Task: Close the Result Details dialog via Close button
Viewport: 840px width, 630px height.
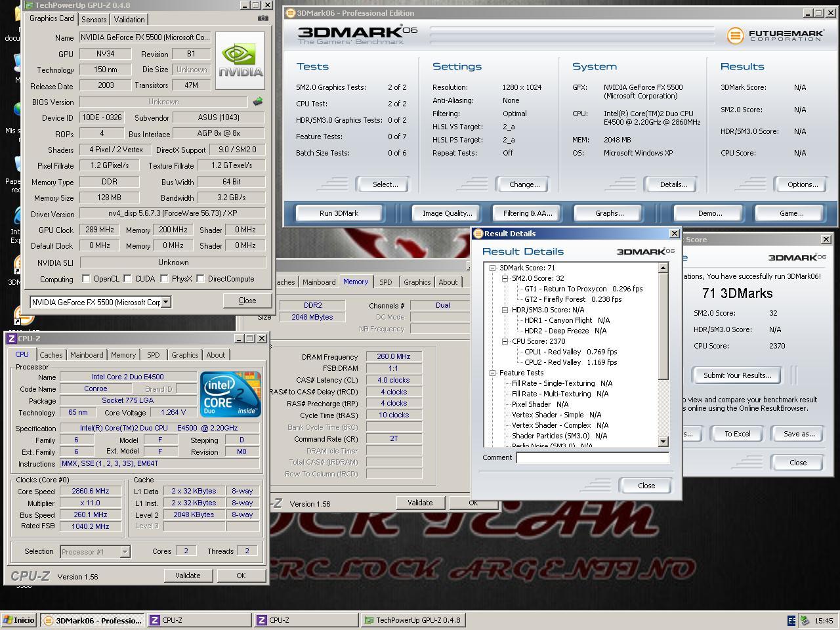Action: pyautogui.click(x=646, y=486)
